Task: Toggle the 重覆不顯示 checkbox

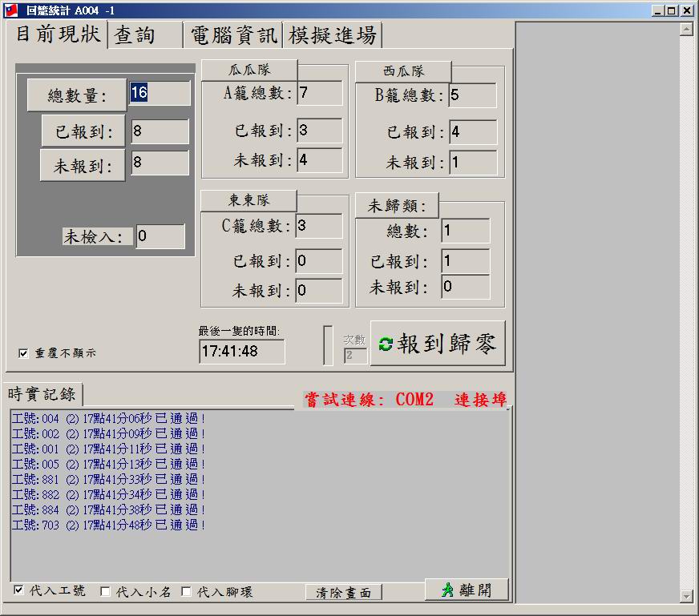Action: click(x=23, y=353)
